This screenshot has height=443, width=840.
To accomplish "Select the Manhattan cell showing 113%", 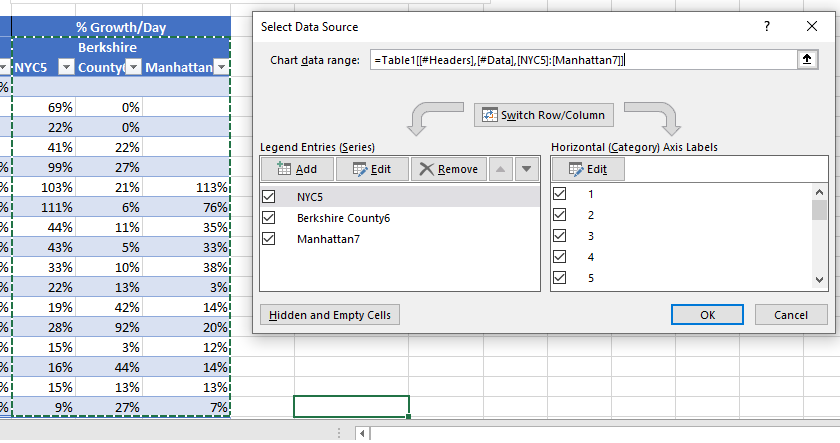I will tap(186, 187).
